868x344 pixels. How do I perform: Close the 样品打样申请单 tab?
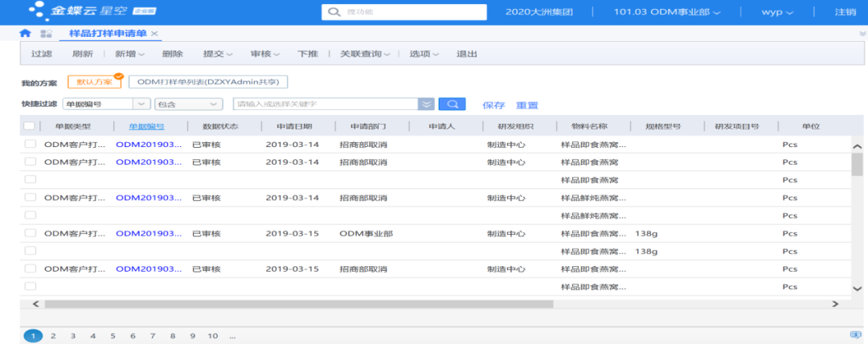pos(154,34)
